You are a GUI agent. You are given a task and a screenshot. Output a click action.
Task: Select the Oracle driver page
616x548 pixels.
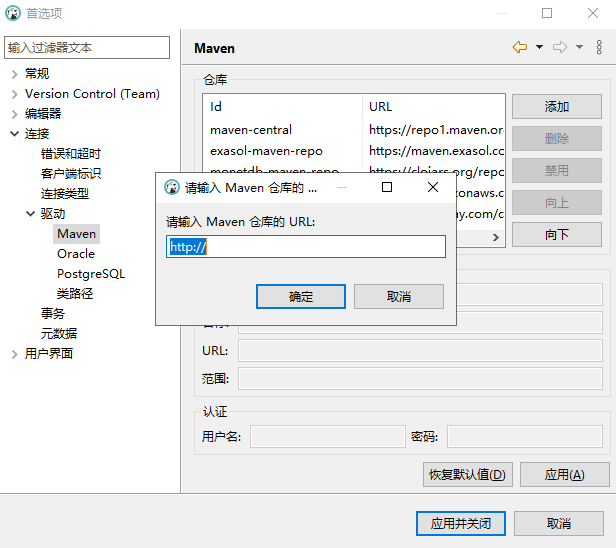(76, 254)
